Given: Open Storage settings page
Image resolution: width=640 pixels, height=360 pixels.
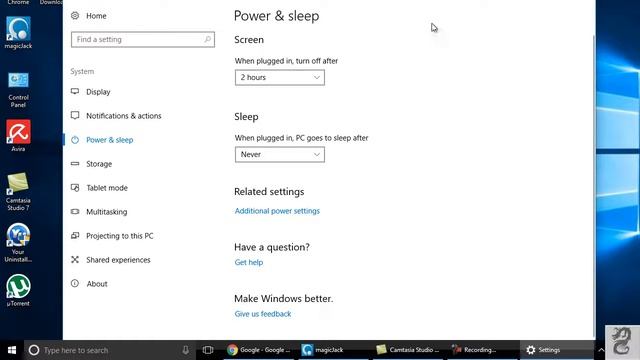Looking at the screenshot, I should [x=99, y=164].
